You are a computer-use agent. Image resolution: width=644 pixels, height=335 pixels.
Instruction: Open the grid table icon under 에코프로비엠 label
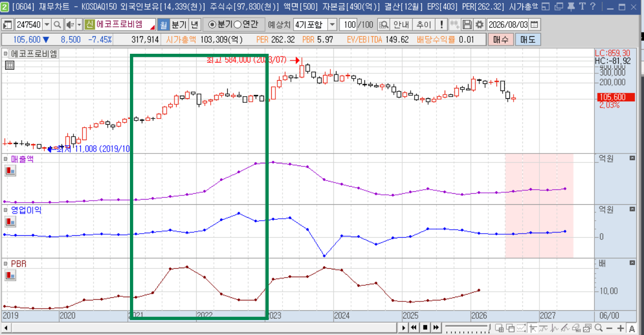(9, 65)
